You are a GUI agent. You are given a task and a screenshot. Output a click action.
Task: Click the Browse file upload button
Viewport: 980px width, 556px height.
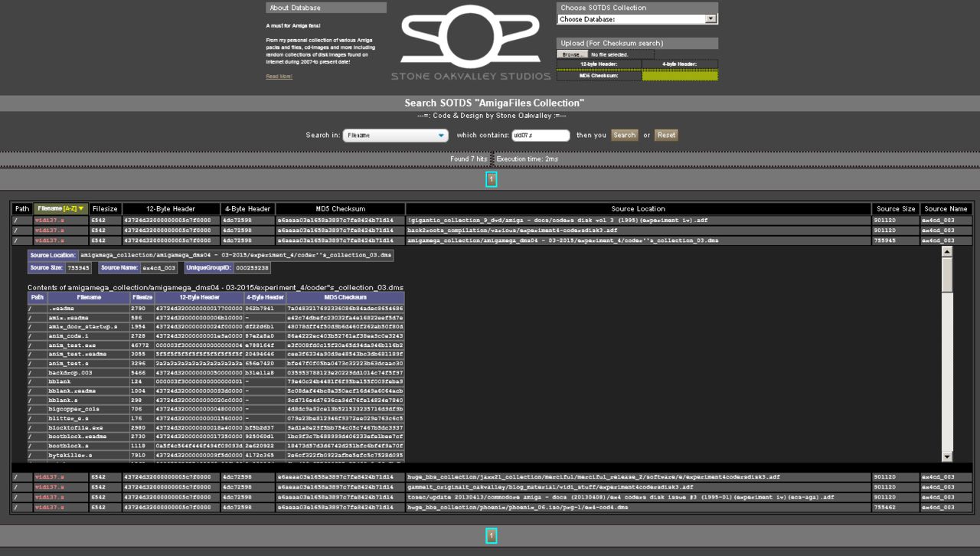click(x=572, y=54)
